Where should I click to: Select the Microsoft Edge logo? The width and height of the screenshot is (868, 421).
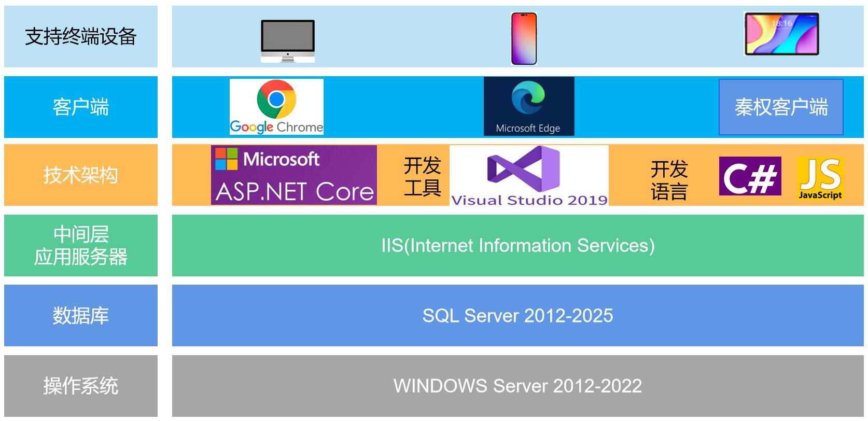coord(528,106)
